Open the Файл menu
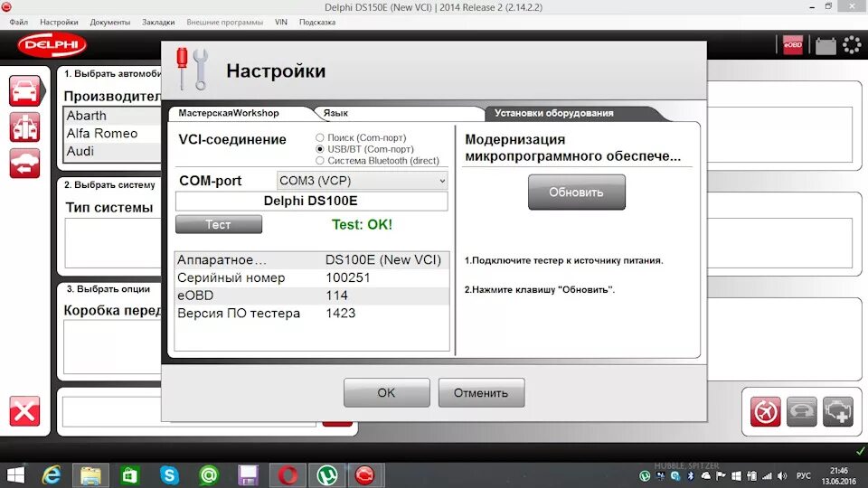This screenshot has height=488, width=868. tap(18, 22)
